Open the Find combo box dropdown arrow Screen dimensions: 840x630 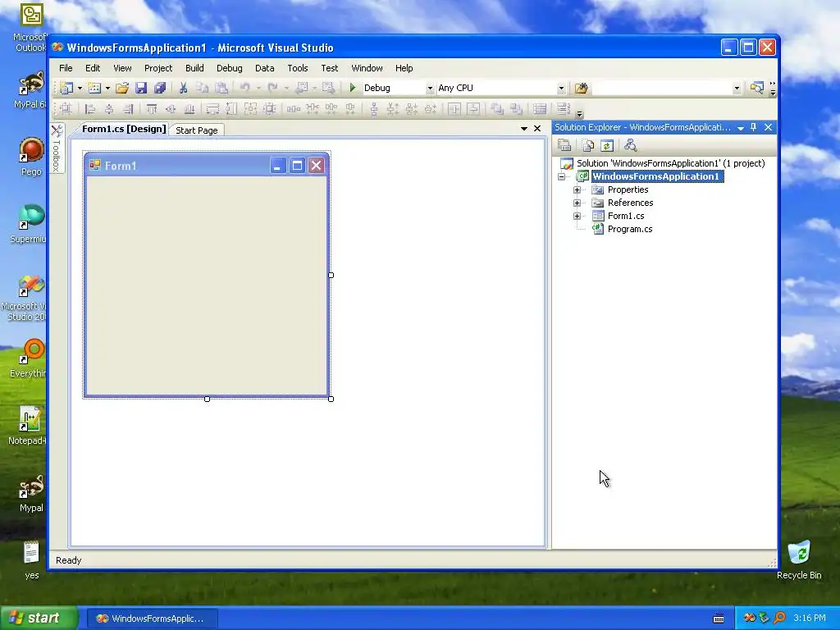pyautogui.click(x=737, y=89)
